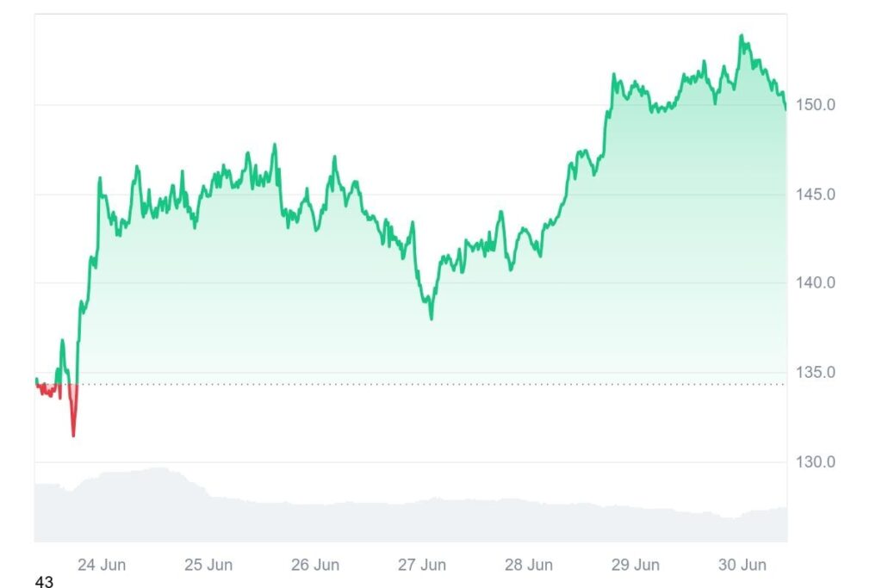Screen dimensions: 882x588
Task: Click the red dip at chart start
Action: 73,433
